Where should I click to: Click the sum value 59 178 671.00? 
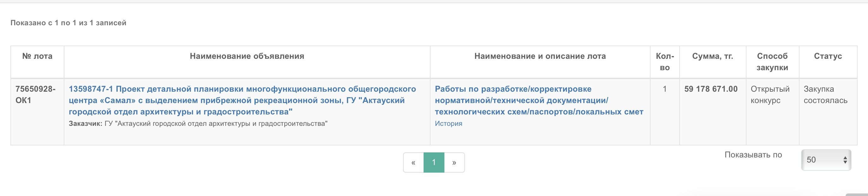click(710, 89)
